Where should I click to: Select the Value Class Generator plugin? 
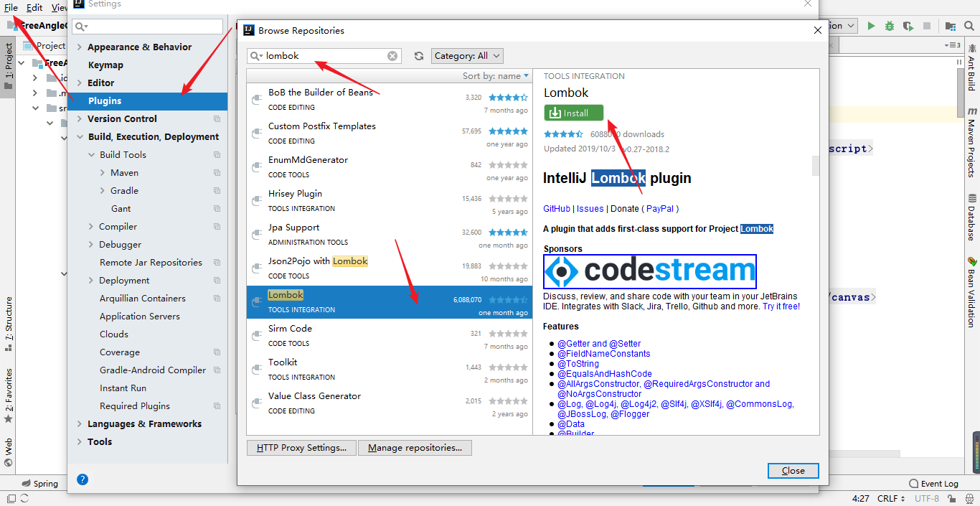[390, 403]
